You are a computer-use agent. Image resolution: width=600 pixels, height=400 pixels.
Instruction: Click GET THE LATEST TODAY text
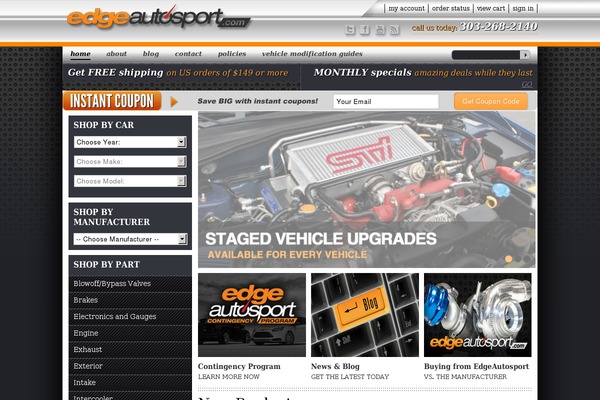[350, 377]
